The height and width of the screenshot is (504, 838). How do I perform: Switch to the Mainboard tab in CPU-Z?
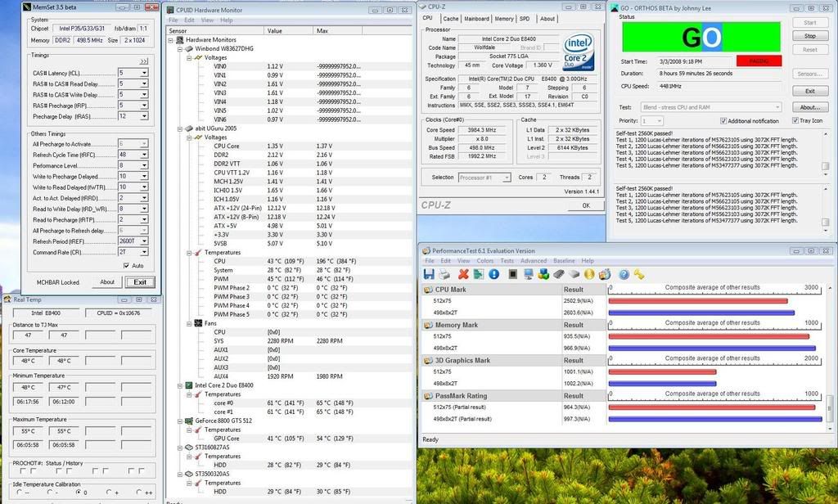pyautogui.click(x=476, y=19)
